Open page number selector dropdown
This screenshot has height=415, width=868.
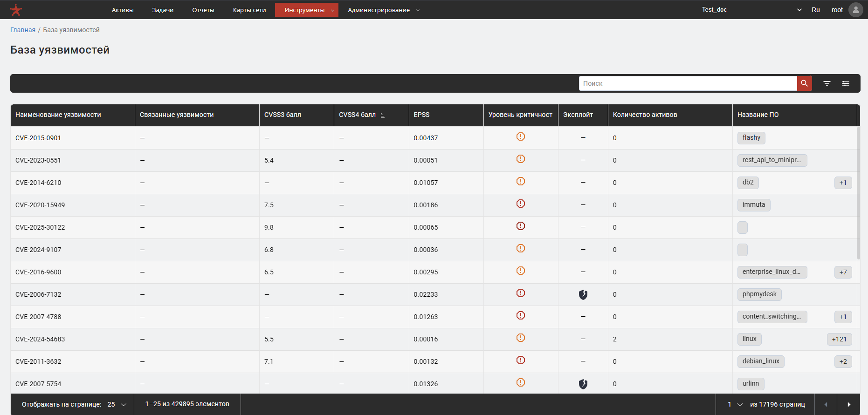click(x=735, y=404)
